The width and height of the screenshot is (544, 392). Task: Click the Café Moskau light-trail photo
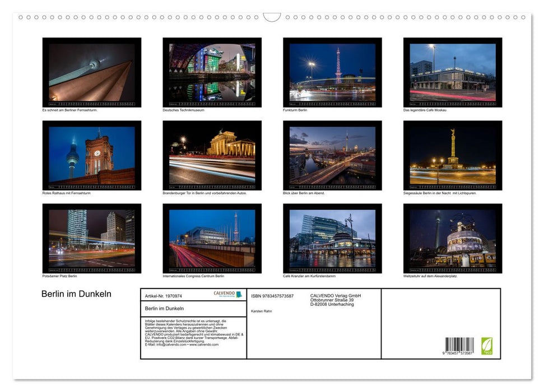tap(454, 72)
